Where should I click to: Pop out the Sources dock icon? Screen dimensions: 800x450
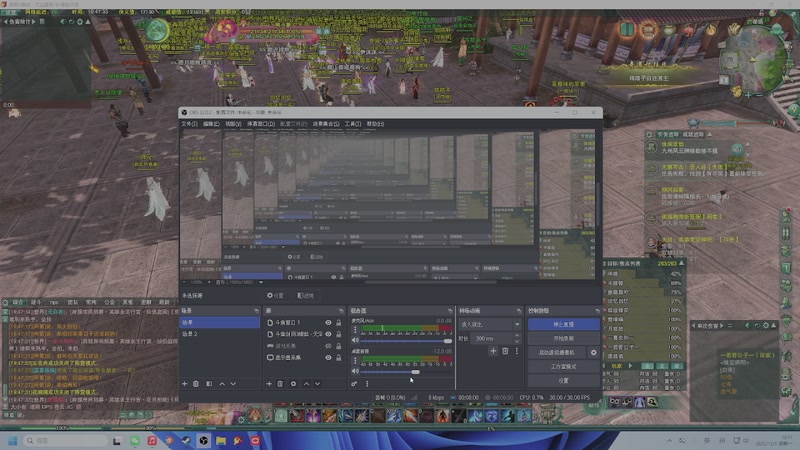[341, 311]
